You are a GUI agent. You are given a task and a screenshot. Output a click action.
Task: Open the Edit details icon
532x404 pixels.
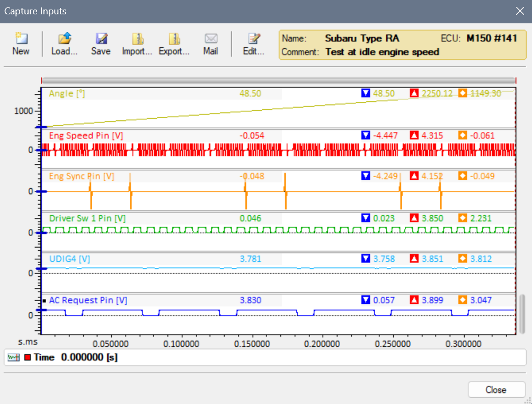click(x=254, y=39)
